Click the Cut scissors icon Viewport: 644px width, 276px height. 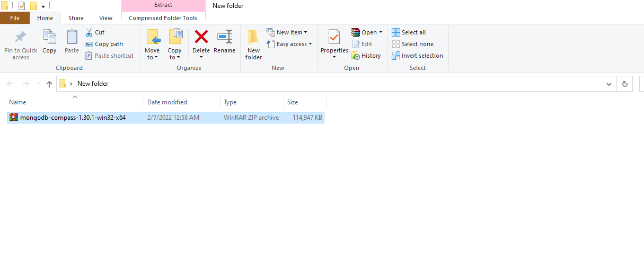click(x=89, y=32)
